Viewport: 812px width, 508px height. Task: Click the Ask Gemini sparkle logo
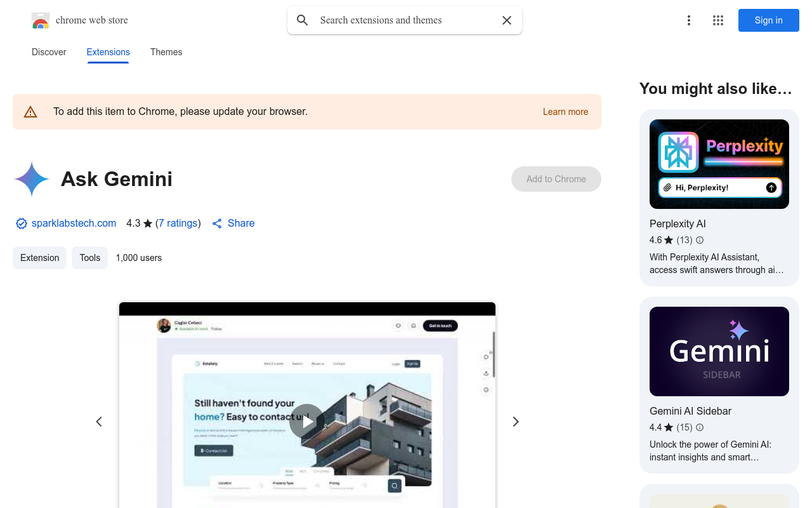tap(32, 179)
